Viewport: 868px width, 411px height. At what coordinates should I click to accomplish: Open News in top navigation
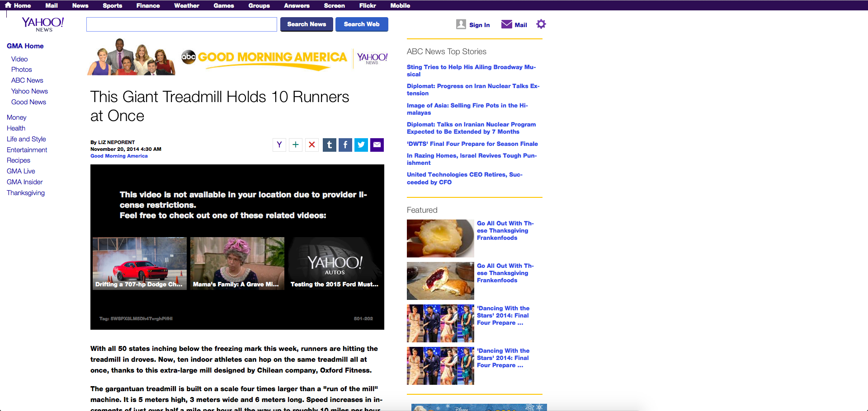(x=80, y=5)
